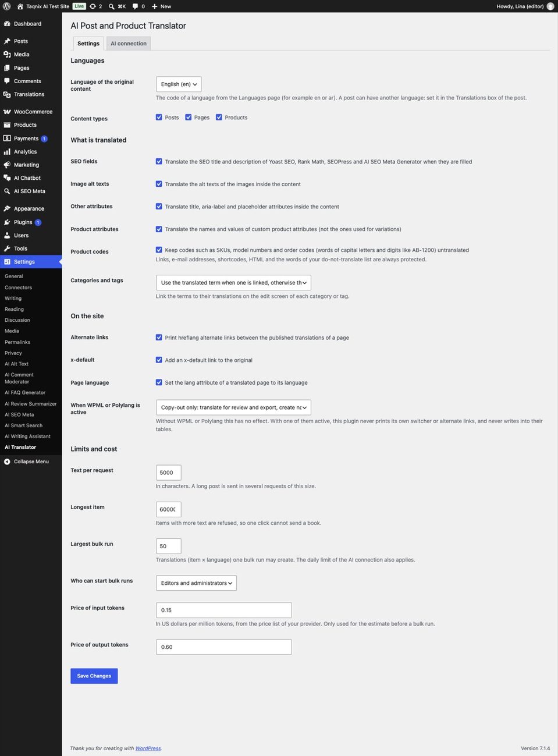Open the AI Review Summarizer submenu item
This screenshot has height=756, width=558.
pyautogui.click(x=31, y=404)
